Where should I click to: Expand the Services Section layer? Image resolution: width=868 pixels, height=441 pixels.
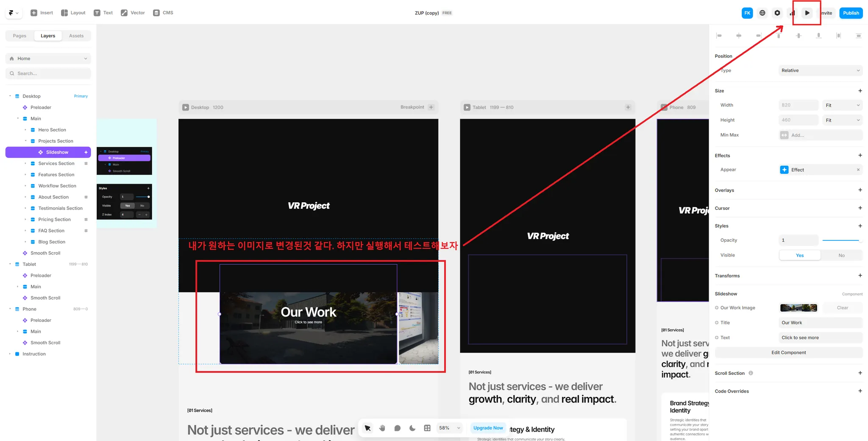pyautogui.click(x=25, y=164)
